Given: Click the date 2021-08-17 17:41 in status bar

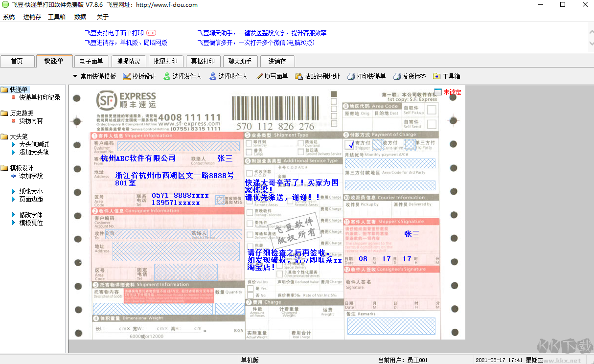Looking at the screenshot, I should click(x=500, y=360).
